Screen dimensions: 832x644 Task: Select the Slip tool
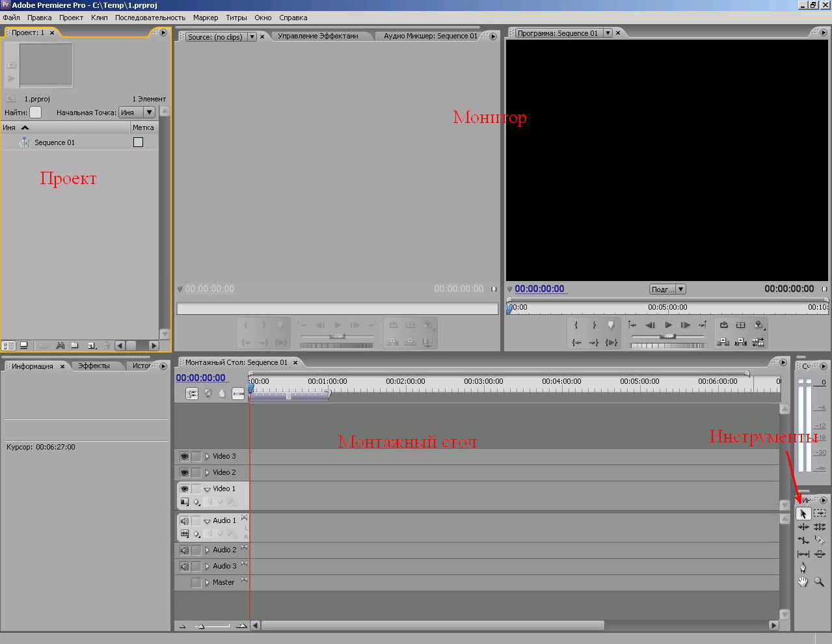point(803,554)
